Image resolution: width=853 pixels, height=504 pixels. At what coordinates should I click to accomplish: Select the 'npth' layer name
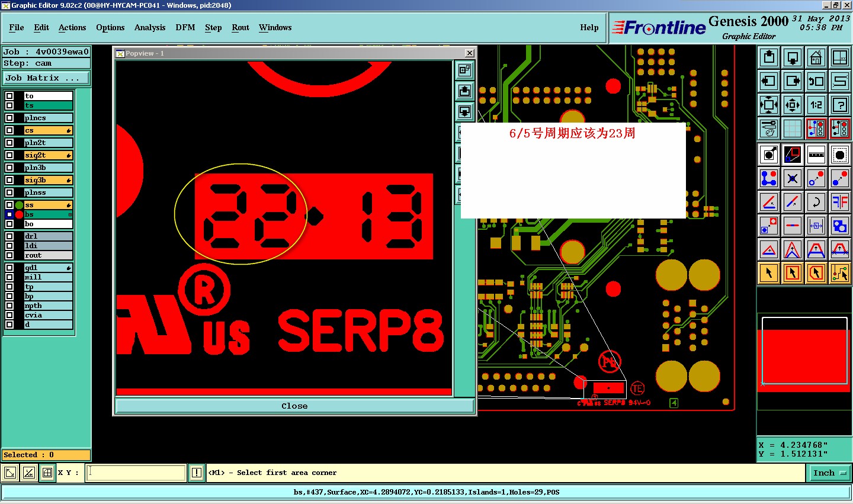(49, 306)
